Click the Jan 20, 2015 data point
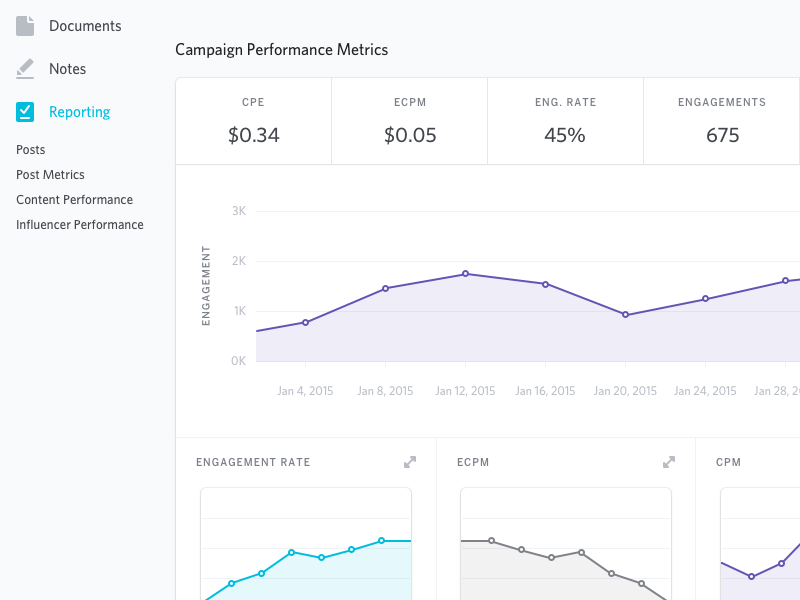Viewport: 800px width, 600px height. 625,315
